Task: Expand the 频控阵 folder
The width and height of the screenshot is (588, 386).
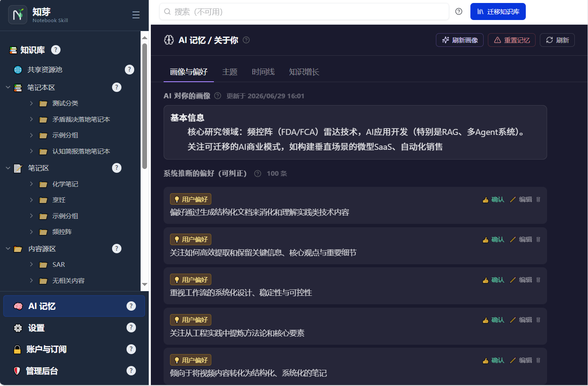Action: (31, 232)
